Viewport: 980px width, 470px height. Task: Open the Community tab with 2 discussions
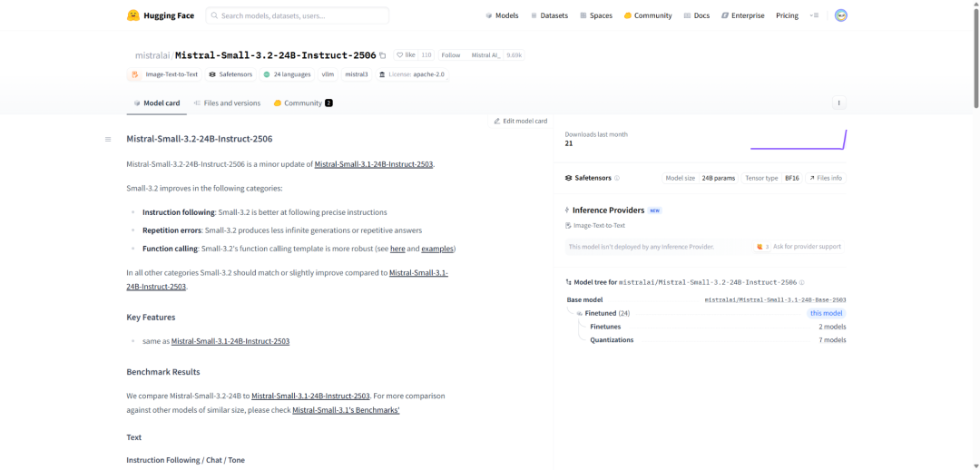click(303, 103)
